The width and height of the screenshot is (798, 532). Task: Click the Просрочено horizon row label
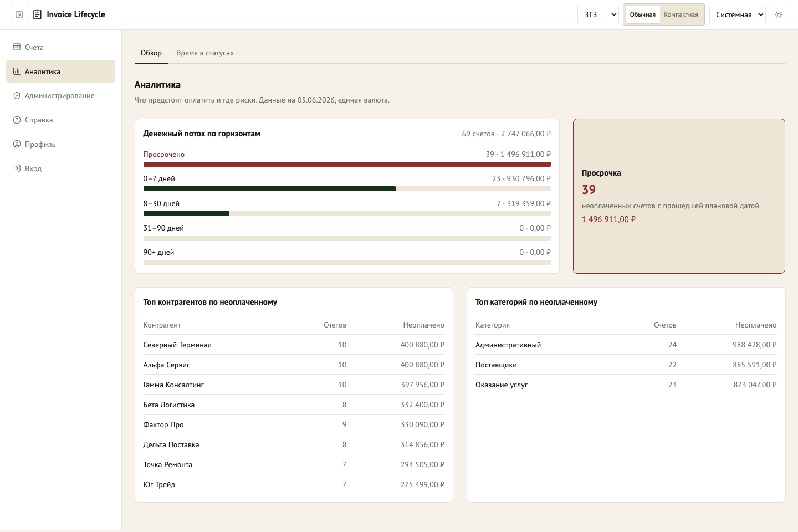click(x=164, y=155)
